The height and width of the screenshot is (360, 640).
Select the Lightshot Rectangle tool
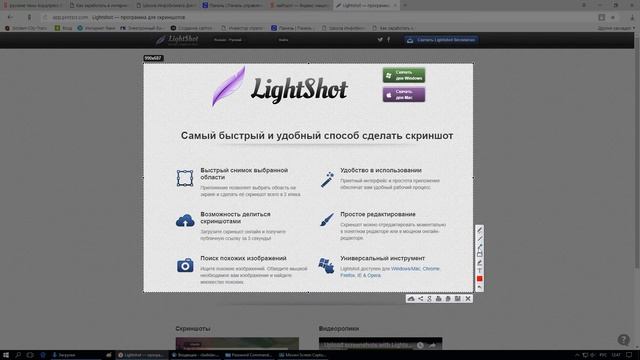click(x=480, y=254)
